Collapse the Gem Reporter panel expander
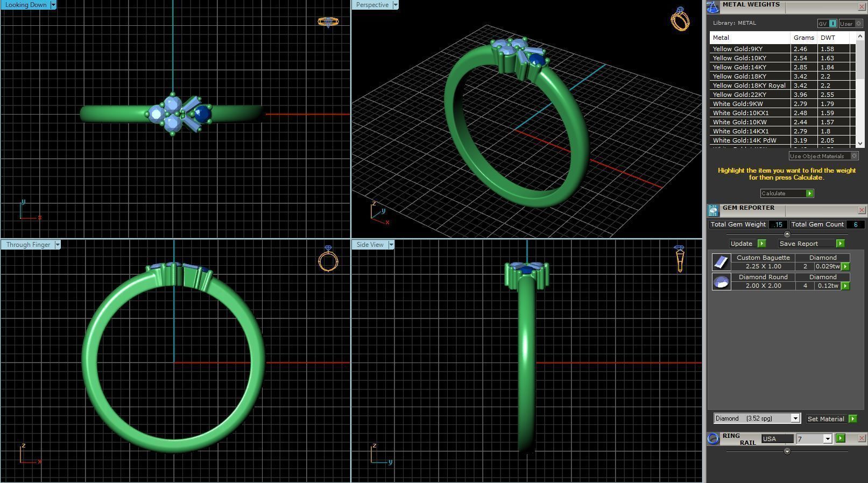The width and height of the screenshot is (868, 483). click(x=787, y=234)
